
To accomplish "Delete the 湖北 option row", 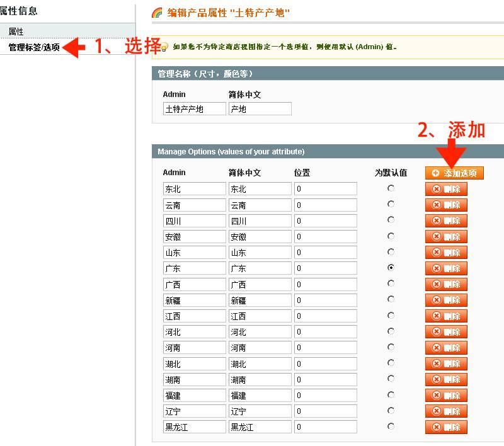I will point(446,364).
